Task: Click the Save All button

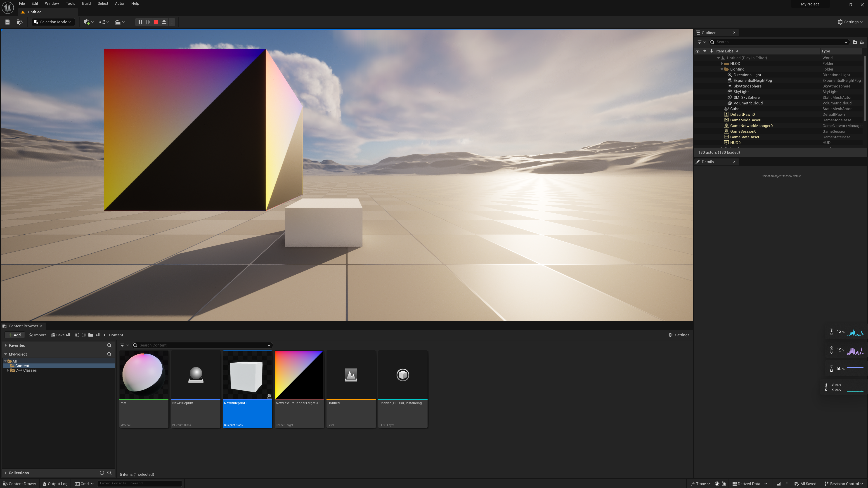Action: point(61,335)
